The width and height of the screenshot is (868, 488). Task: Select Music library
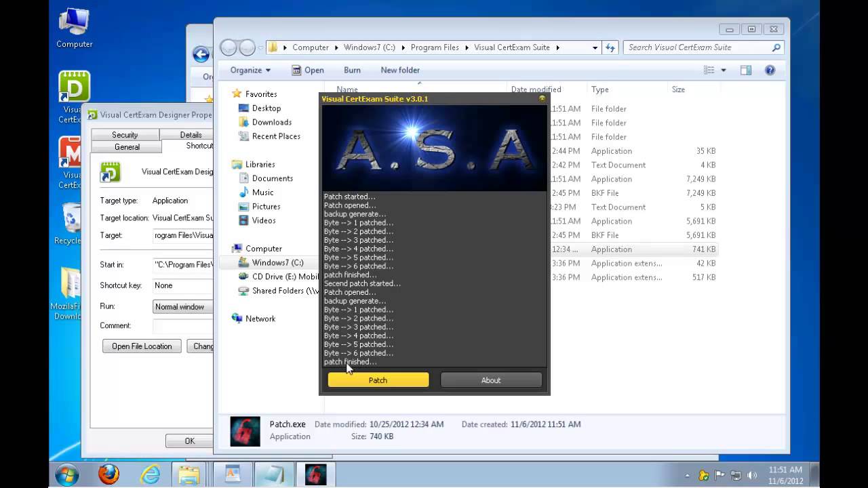pos(263,192)
